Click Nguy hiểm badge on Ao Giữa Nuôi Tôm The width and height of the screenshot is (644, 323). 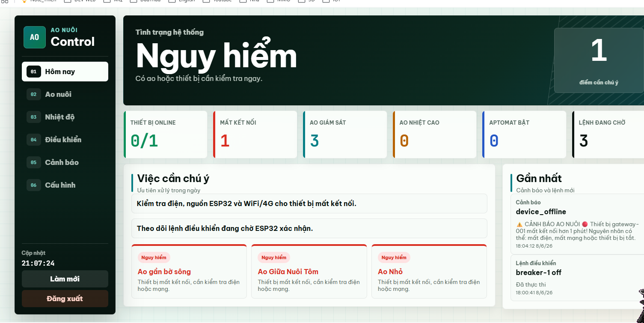click(274, 257)
